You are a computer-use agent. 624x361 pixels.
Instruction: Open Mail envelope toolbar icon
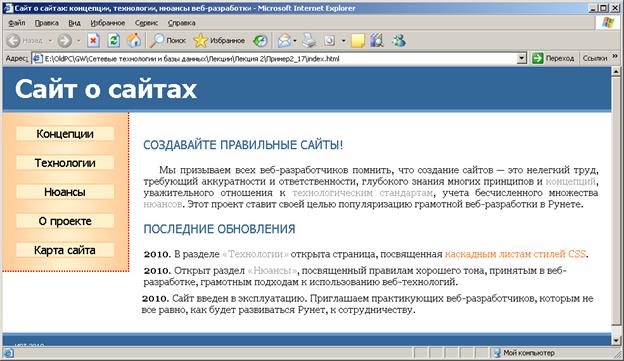click(x=284, y=40)
